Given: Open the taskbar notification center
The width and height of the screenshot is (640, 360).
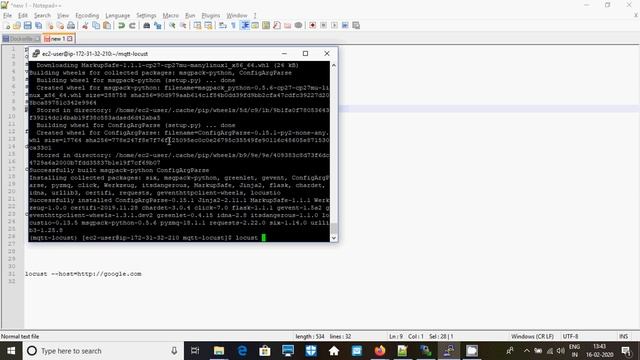Looking at the screenshot, I should 626,351.
